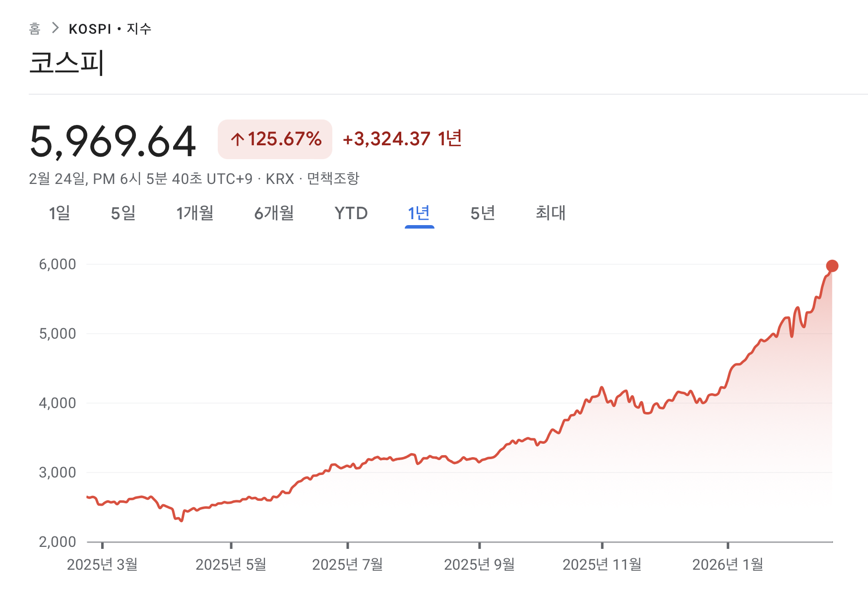This screenshot has height=593, width=868.
Task: Open the 면책조항 disclaimer link
Action: point(333,178)
